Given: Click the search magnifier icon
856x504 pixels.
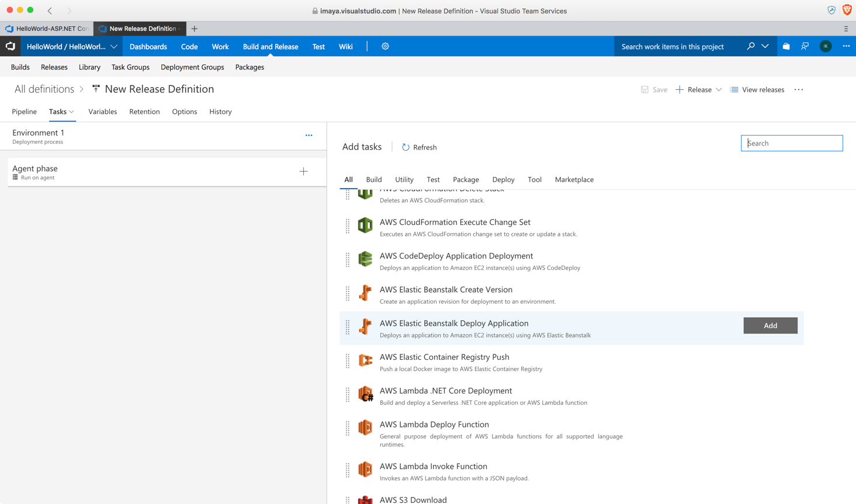Looking at the screenshot, I should [x=751, y=46].
